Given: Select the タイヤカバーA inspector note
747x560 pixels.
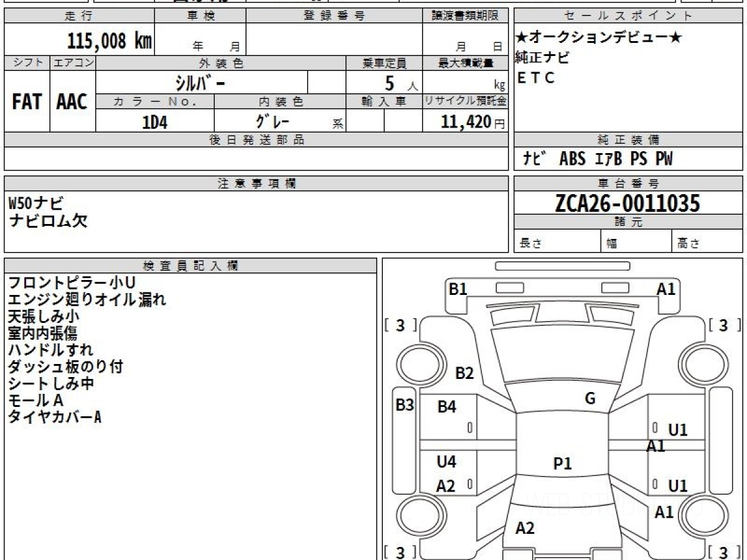Looking at the screenshot, I should tap(55, 418).
